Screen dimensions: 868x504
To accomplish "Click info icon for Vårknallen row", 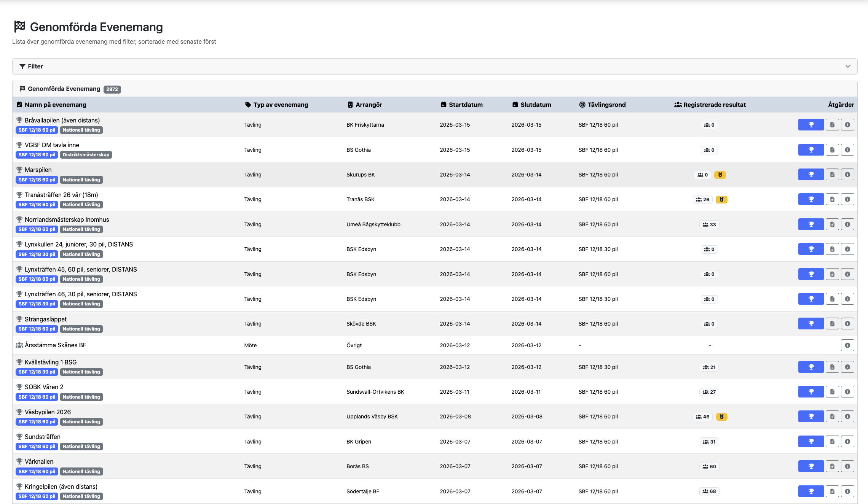I will tap(847, 466).
